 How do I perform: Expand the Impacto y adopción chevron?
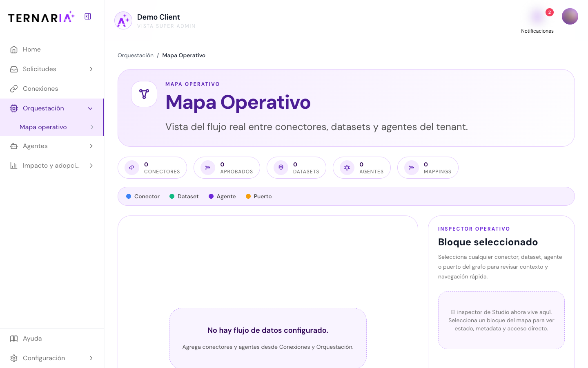91,166
